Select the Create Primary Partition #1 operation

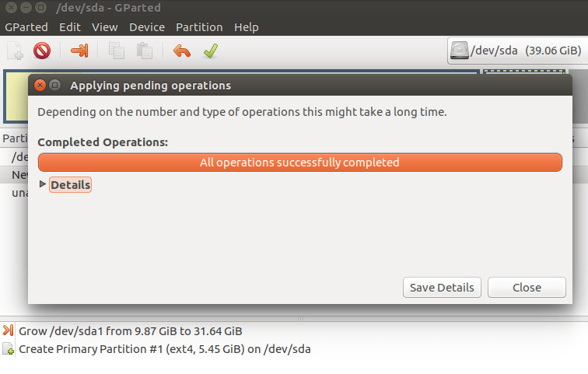pyautogui.click(x=164, y=348)
